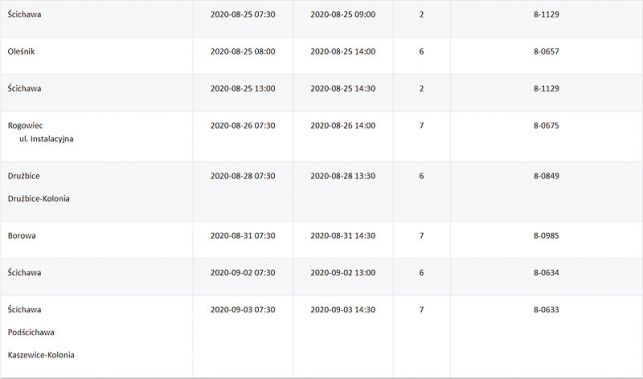Screen dimensions: 643x379
Task: Click station code 8-0985
Action: (x=546, y=236)
